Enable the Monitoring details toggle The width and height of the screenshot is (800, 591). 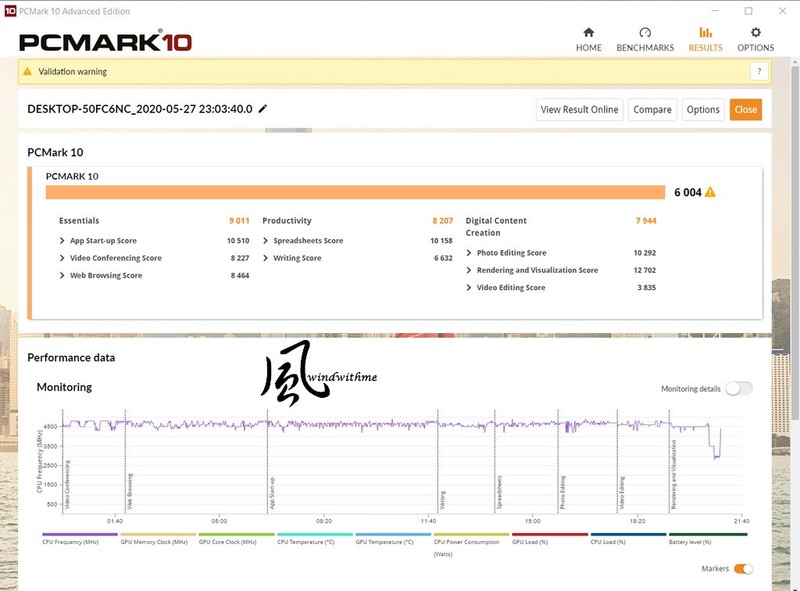739,388
